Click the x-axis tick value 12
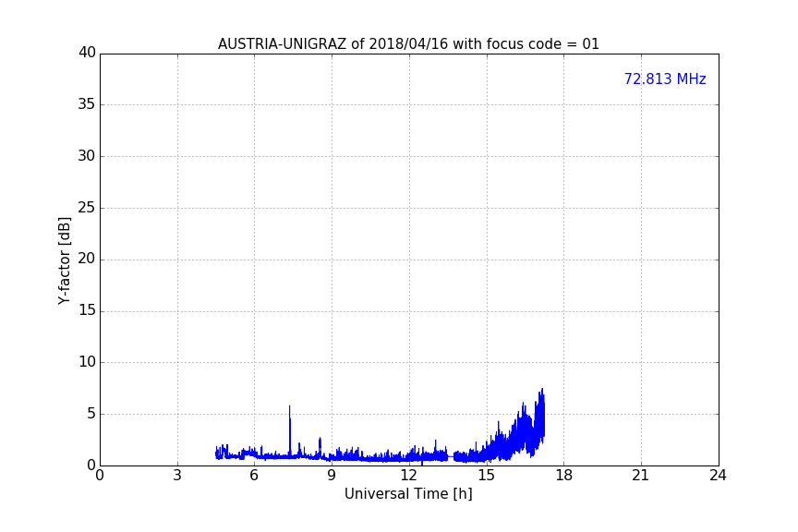The image size is (798, 532). (x=409, y=476)
